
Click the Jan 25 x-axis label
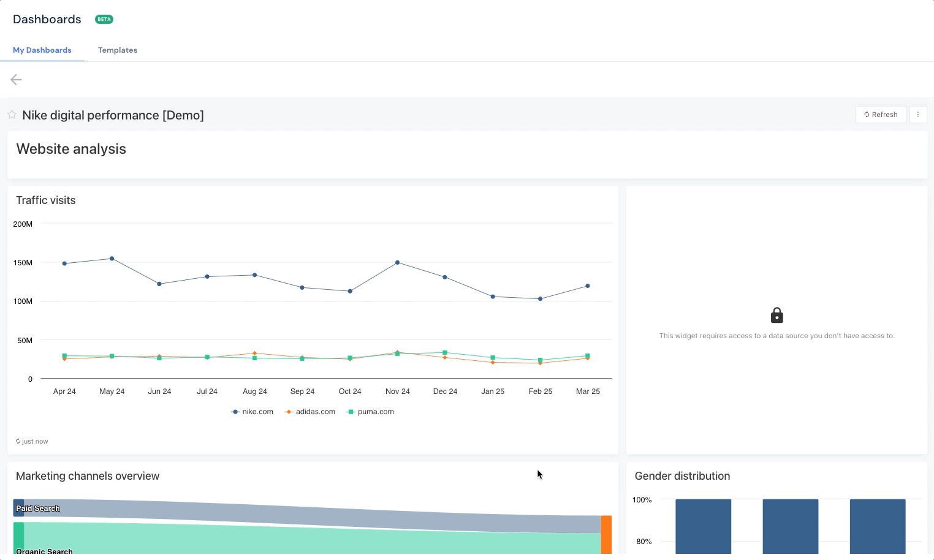tap(493, 392)
